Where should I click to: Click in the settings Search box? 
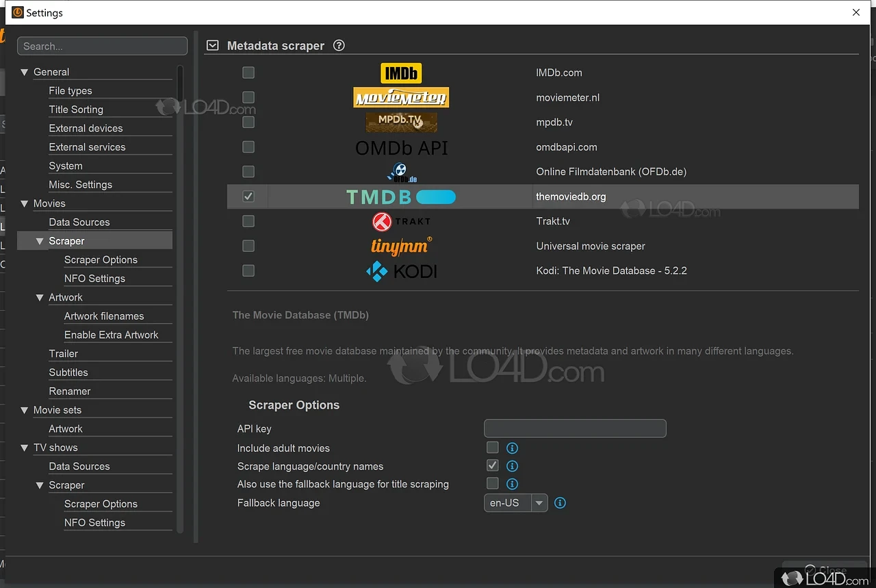[102, 47]
